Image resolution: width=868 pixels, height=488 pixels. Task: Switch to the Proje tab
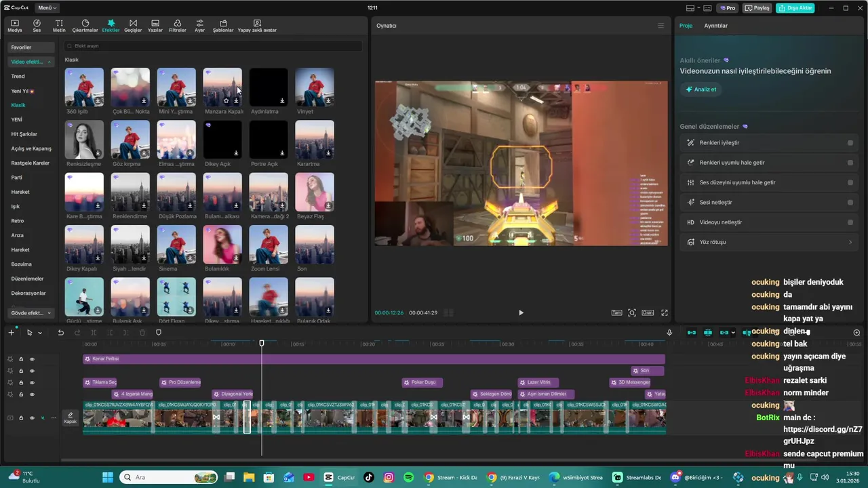pyautogui.click(x=686, y=26)
